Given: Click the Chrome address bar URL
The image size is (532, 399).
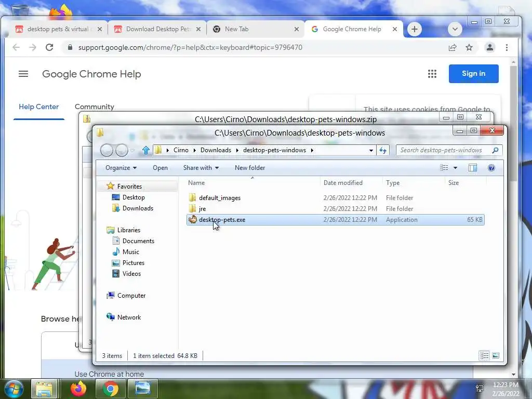Looking at the screenshot, I should coord(190,47).
